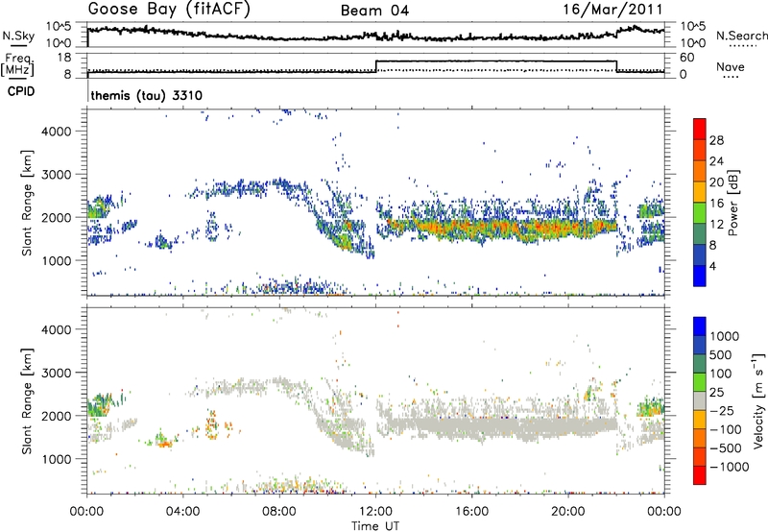Click the teal Velocity segment between 100 and 500

point(700,364)
